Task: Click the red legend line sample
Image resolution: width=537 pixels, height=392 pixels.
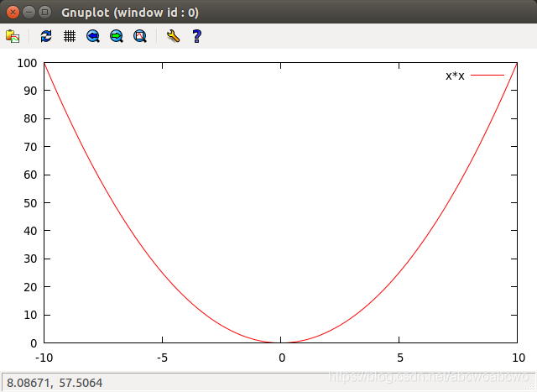Action: [487, 75]
